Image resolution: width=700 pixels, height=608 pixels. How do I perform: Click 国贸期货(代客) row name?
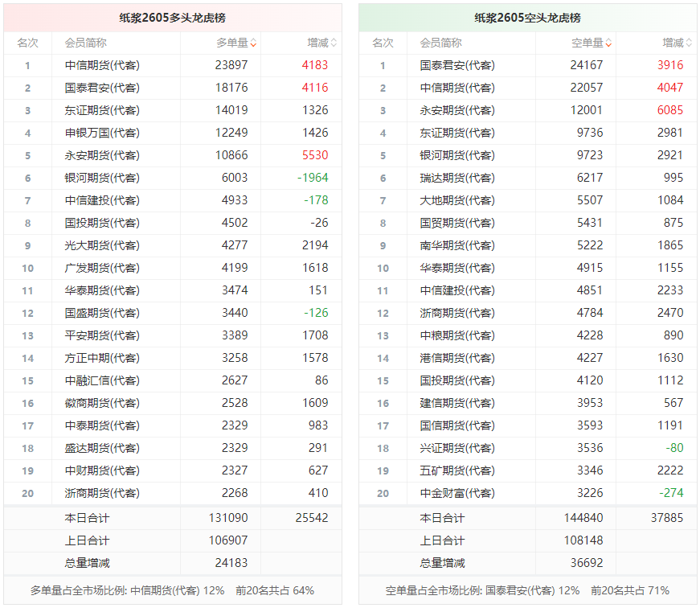(457, 223)
